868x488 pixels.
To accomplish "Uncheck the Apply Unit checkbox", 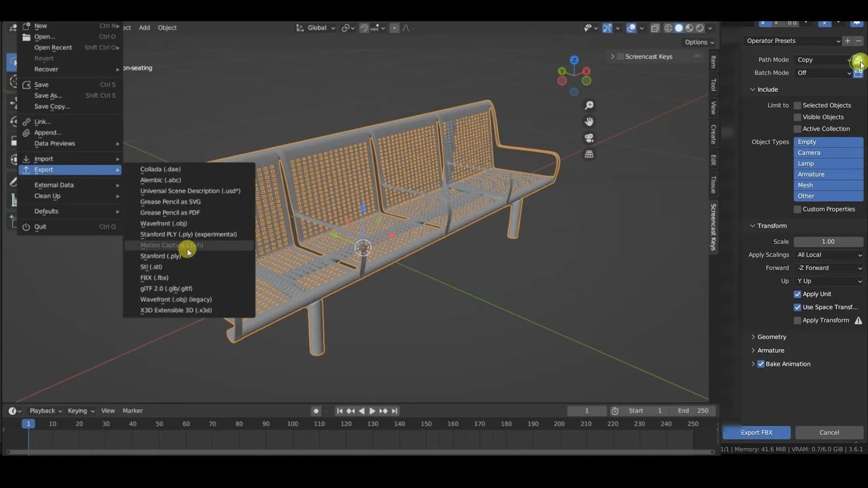I will 797,294.
